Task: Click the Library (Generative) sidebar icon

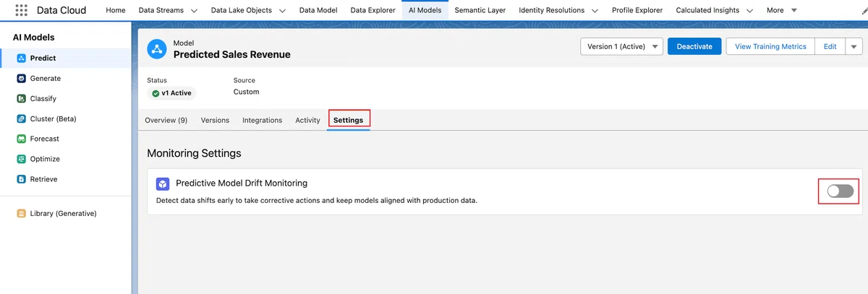Action: (x=22, y=214)
